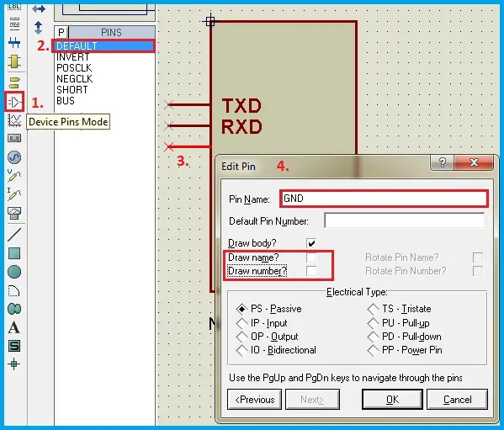The height and width of the screenshot is (430, 504).
Task: Uncheck the Draw body checkbox
Action: [311, 243]
